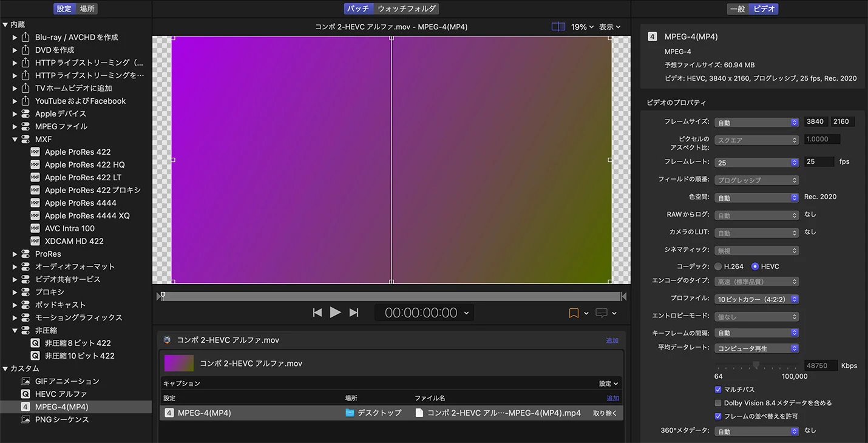Click the デスクトップ folder icon
Screen dimensions: 868x443
(350, 413)
